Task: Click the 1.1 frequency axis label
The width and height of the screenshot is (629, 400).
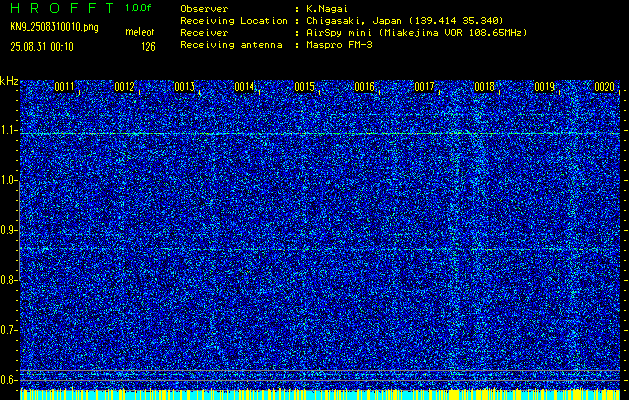Action: pyautogui.click(x=8, y=131)
